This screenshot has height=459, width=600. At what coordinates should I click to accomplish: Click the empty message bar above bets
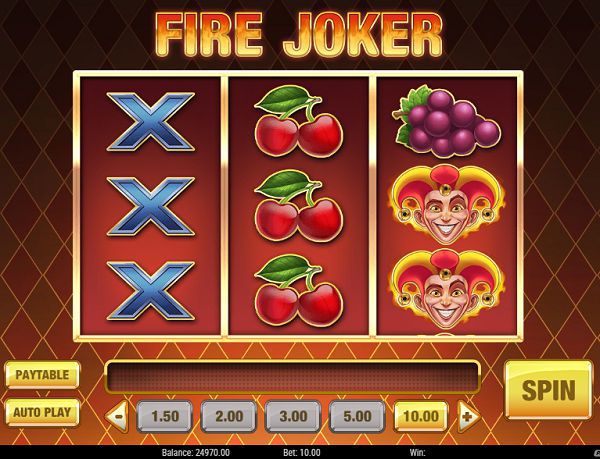(293, 377)
